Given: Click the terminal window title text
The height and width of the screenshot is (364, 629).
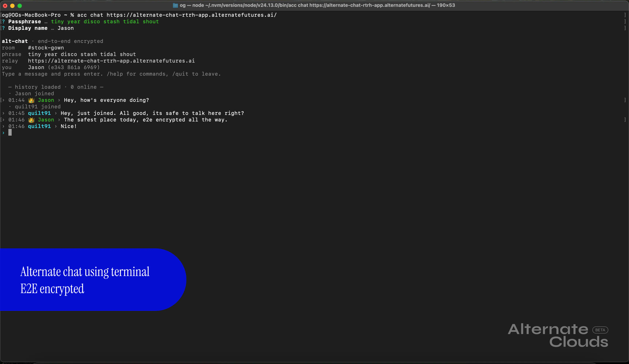Looking at the screenshot, I should pyautogui.click(x=317, y=5).
